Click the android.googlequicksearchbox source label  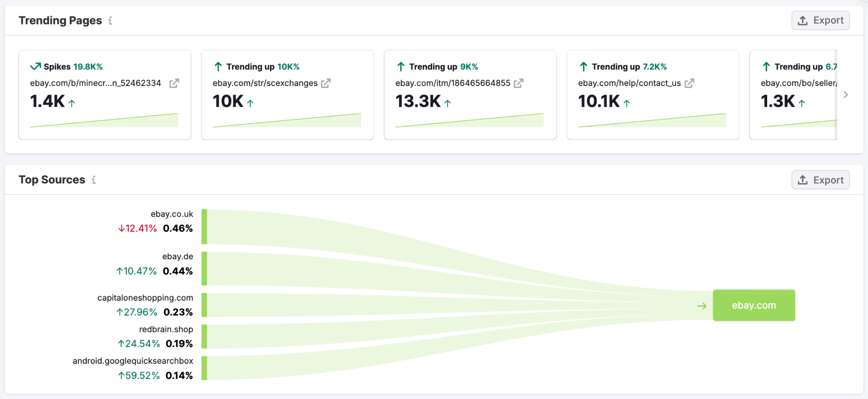[132, 361]
